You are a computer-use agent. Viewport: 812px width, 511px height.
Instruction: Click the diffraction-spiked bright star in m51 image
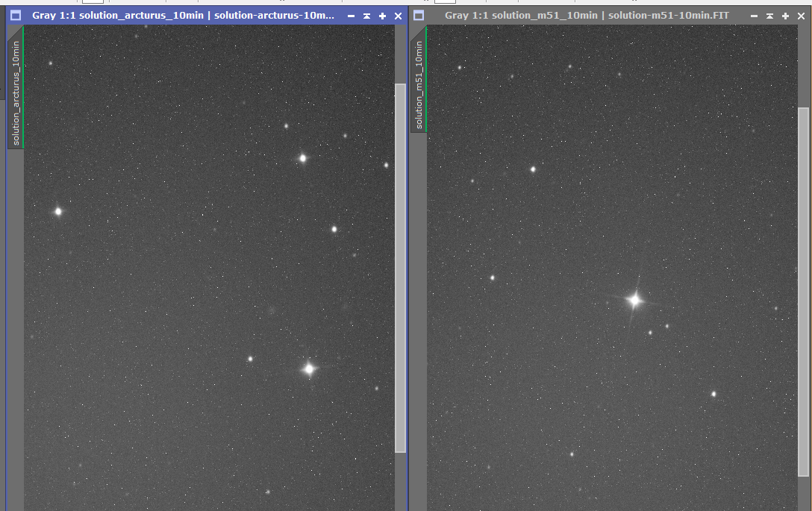click(x=635, y=300)
